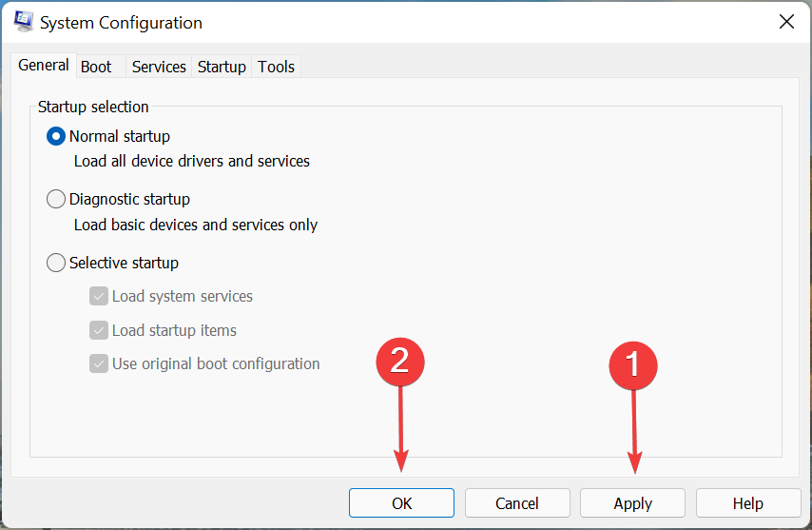Image resolution: width=812 pixels, height=530 pixels.
Task: Open the Boot tab
Action: pos(96,67)
